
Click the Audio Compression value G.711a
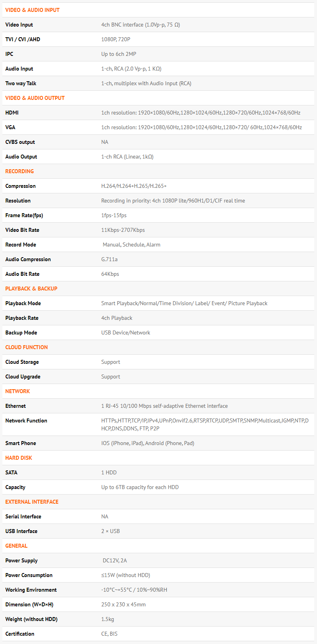point(109,259)
